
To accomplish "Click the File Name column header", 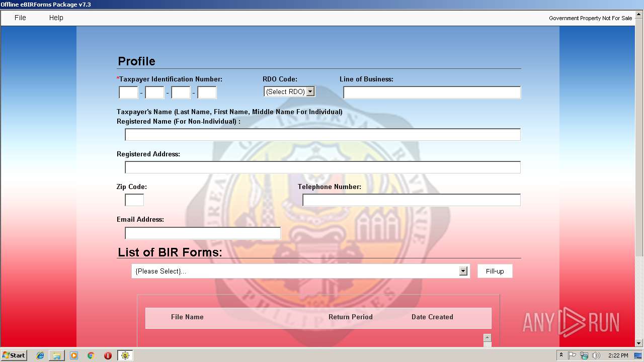I will tap(187, 317).
